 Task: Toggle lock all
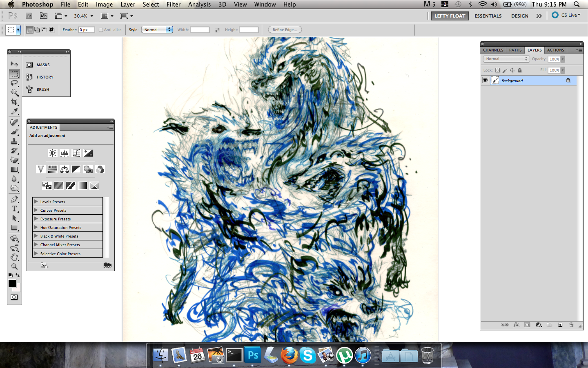[520, 70]
